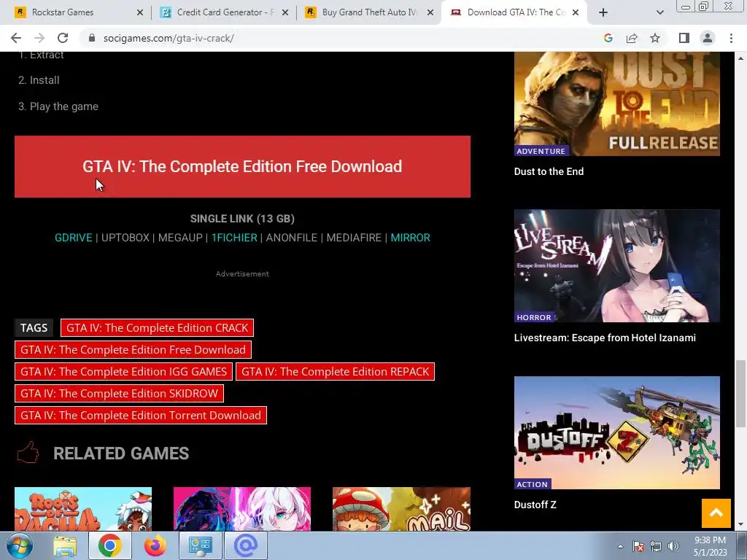Click the Chrome taskbar icon

[x=110, y=545]
